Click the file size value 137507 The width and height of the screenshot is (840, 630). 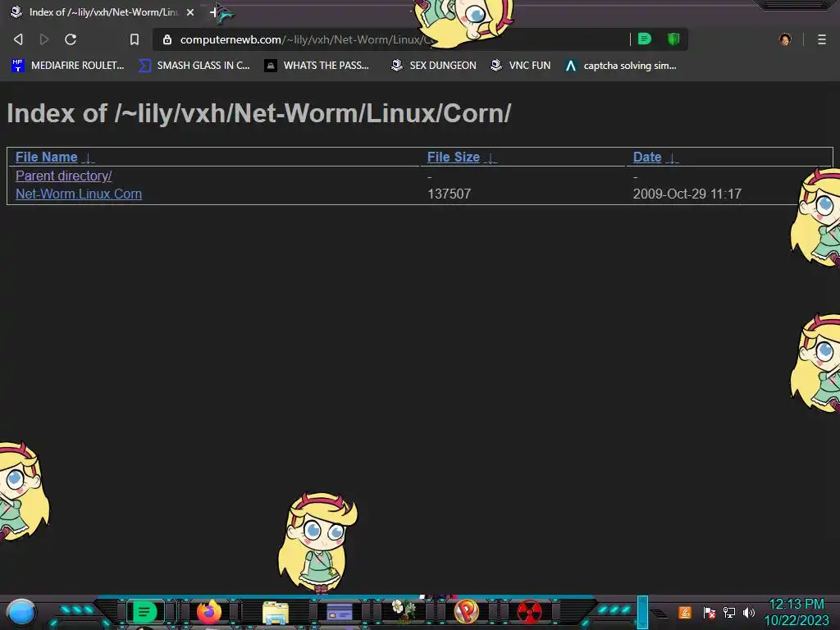tap(449, 194)
